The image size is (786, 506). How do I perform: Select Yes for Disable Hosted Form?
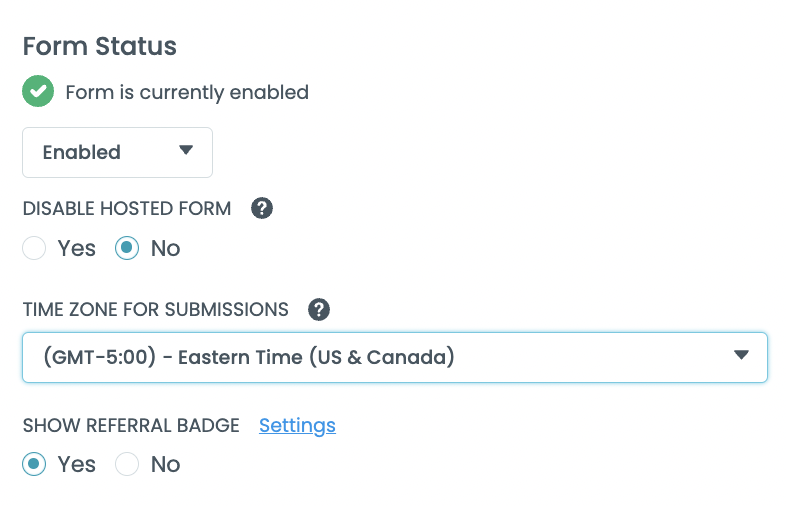pyautogui.click(x=35, y=248)
